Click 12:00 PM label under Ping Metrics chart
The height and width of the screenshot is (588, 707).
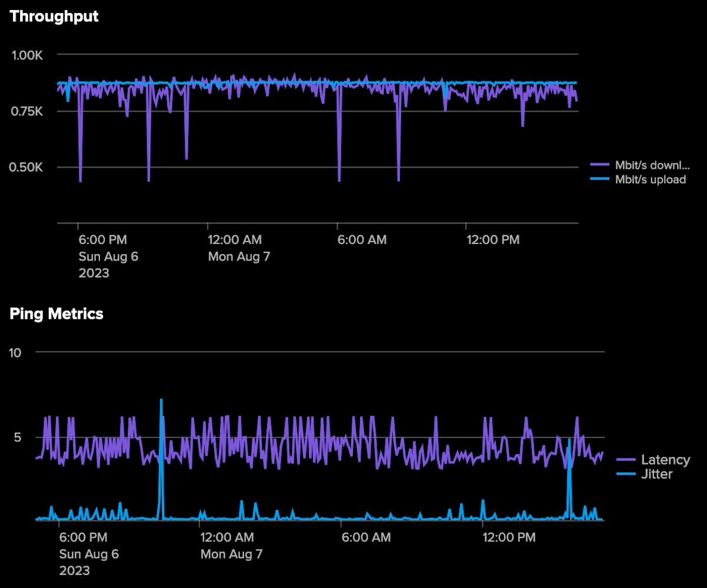click(x=509, y=537)
